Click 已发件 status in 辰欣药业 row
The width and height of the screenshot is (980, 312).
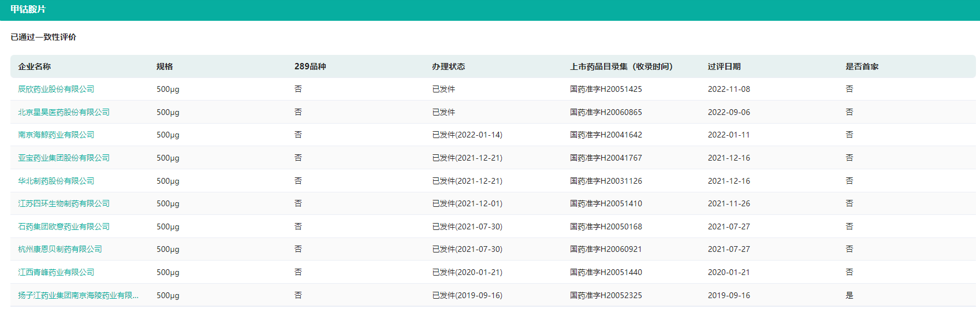(444, 89)
